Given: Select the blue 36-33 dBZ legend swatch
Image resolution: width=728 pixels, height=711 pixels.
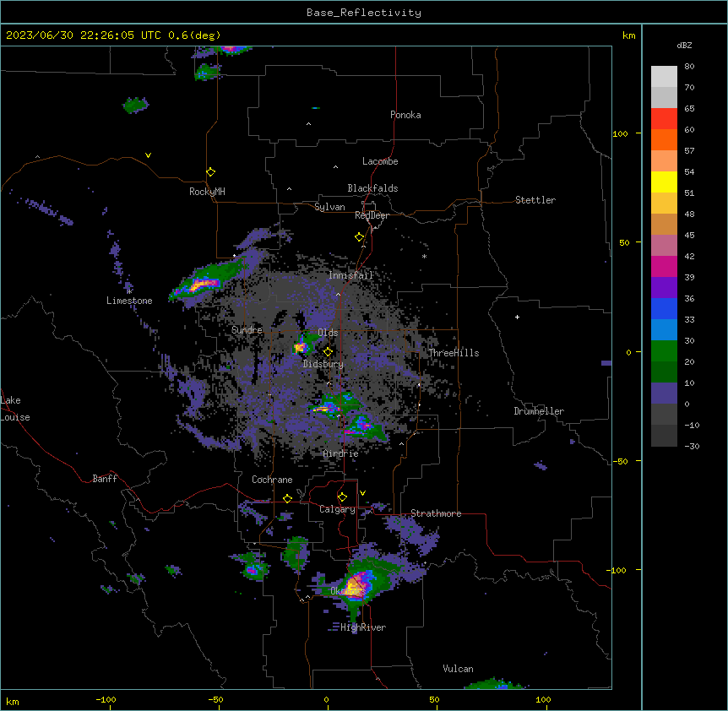Looking at the screenshot, I should (664, 308).
